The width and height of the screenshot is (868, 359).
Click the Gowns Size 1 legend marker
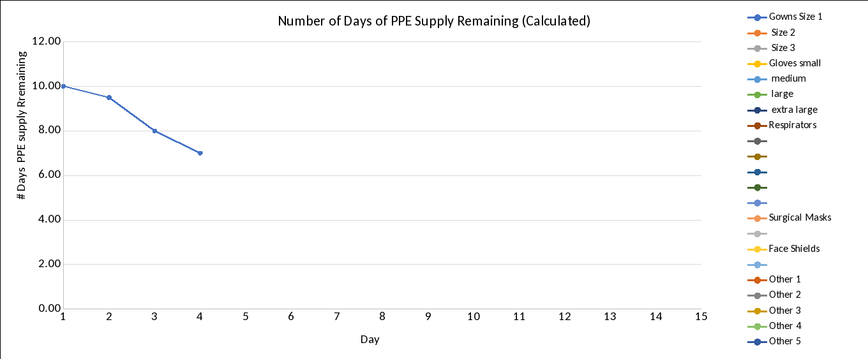[x=757, y=17]
